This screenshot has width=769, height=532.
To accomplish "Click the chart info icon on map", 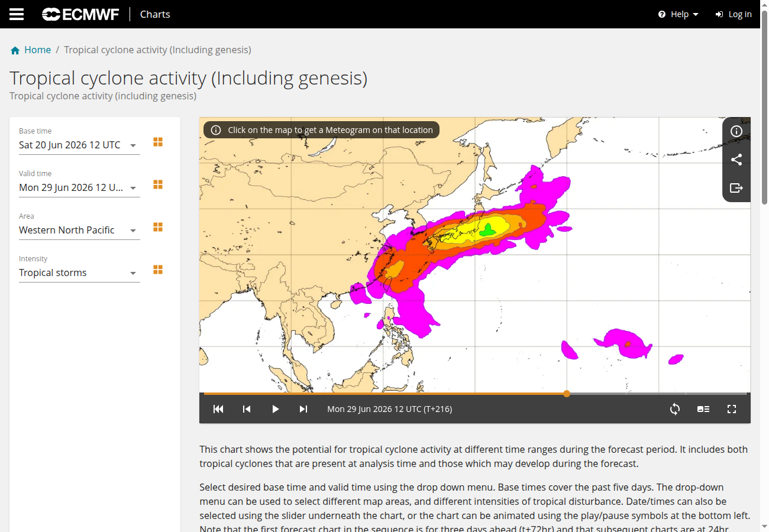I will [x=736, y=131].
